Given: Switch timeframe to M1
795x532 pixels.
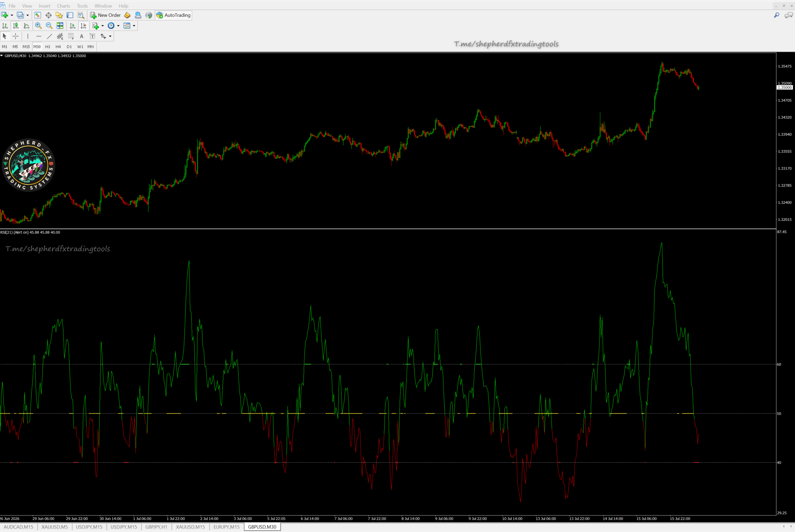Looking at the screenshot, I should pos(5,47).
